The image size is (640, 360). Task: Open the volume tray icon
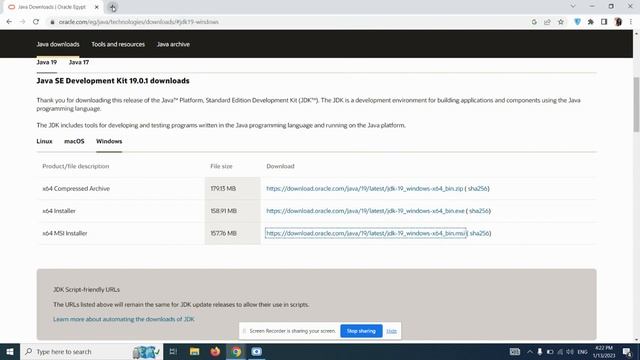point(570,352)
